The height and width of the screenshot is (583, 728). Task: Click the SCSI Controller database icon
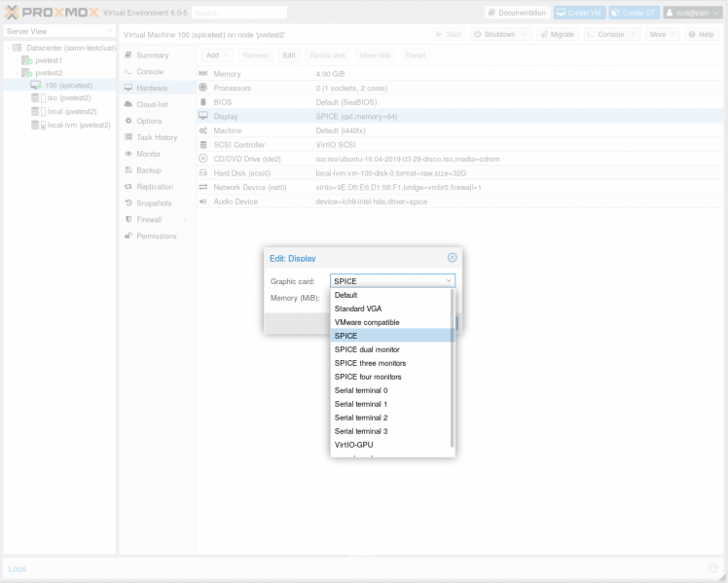pos(202,144)
